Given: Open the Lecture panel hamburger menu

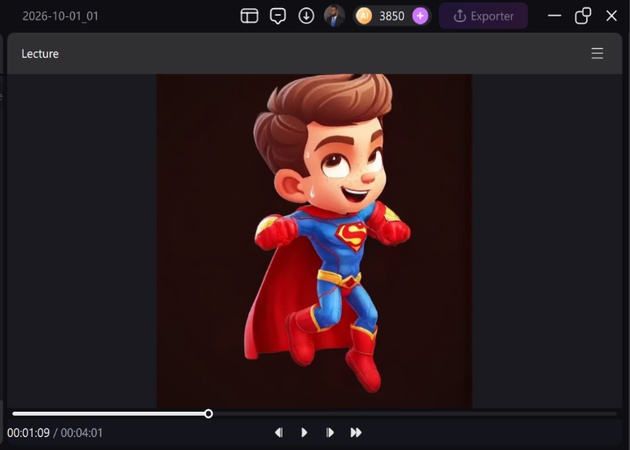Looking at the screenshot, I should click(x=597, y=53).
